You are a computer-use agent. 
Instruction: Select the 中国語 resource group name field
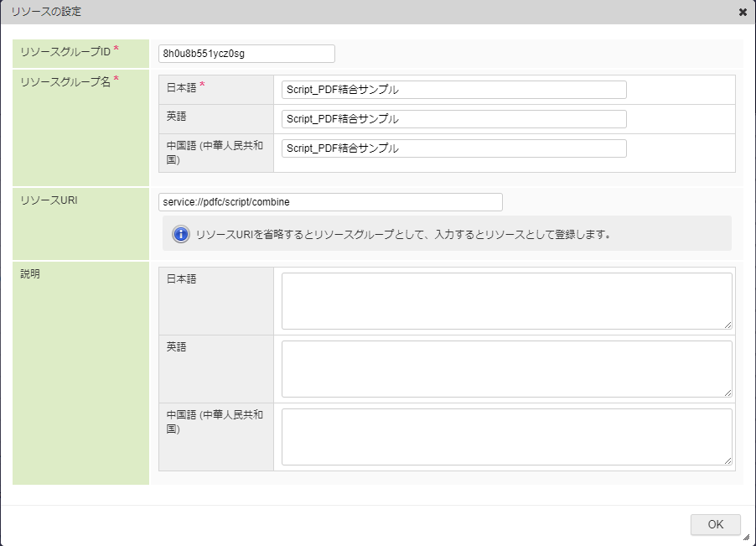pyautogui.click(x=453, y=148)
